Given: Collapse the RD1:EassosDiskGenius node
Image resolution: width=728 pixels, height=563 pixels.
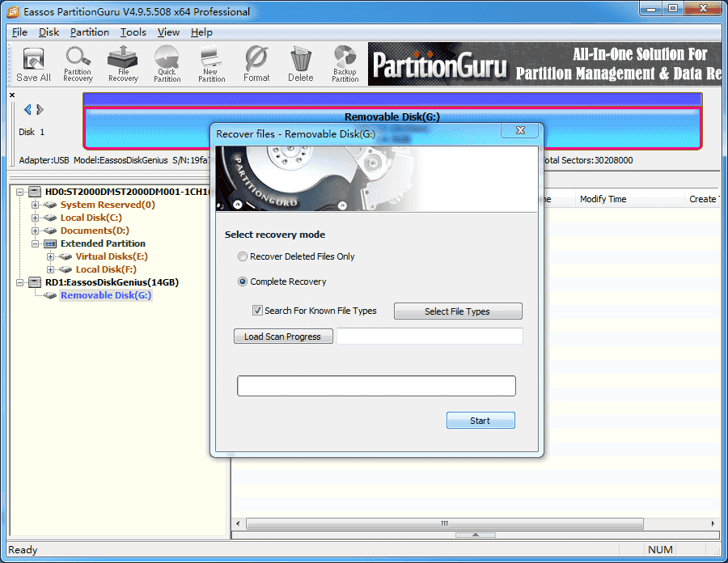Looking at the screenshot, I should point(19,282).
